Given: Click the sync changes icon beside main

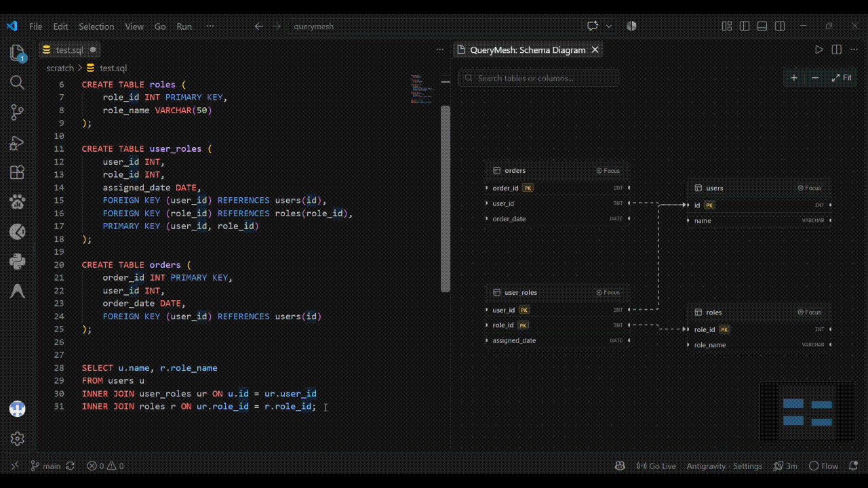Looking at the screenshot, I should [70, 466].
